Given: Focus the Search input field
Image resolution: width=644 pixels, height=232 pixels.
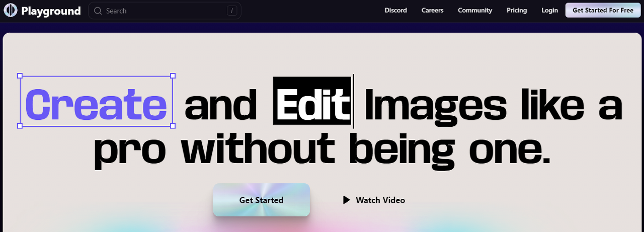Looking at the screenshot, I should click(165, 11).
